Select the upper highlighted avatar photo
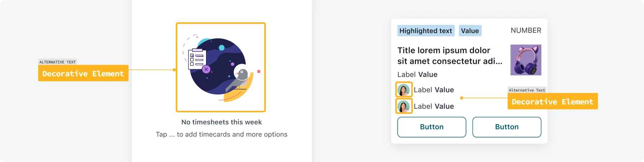This screenshot has width=644, height=162. coord(404,90)
